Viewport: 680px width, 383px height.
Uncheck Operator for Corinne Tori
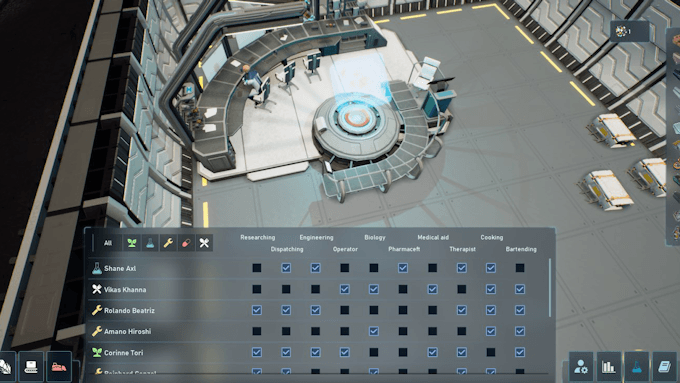pos(345,352)
